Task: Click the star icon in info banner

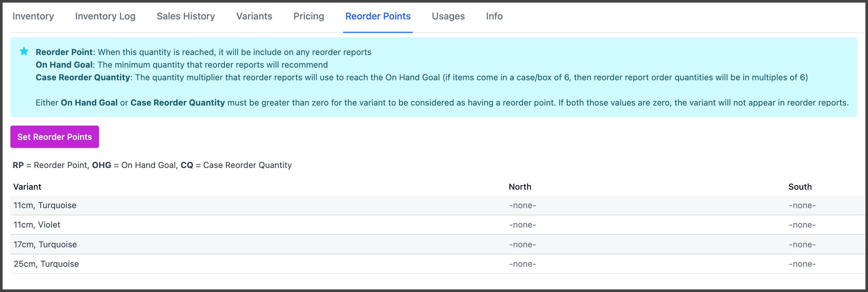Action: 24,51
